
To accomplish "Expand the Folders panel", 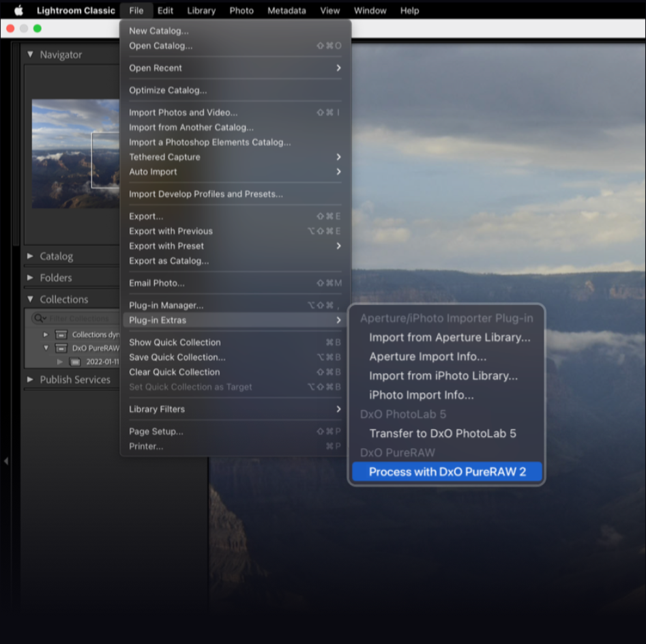I will (x=30, y=278).
